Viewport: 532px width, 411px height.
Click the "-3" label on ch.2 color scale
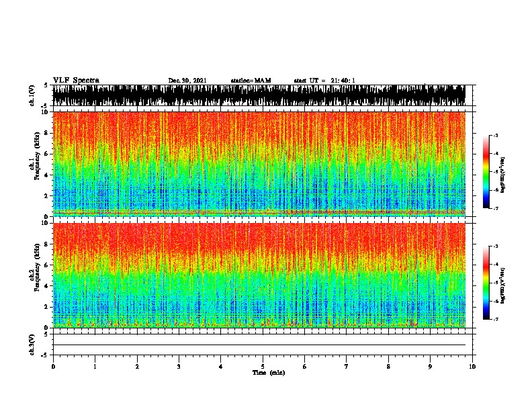tap(496, 246)
